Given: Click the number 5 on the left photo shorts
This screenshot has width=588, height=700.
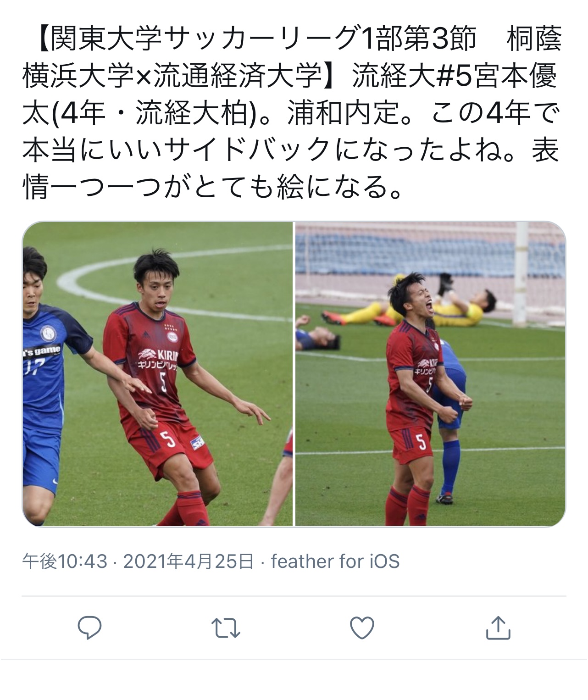Looking at the screenshot, I should pos(168,439).
